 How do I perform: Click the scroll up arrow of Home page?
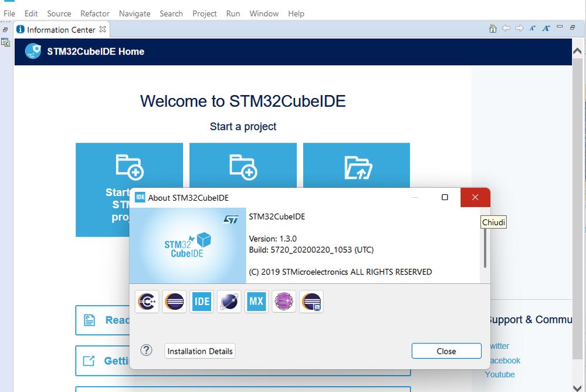[577, 51]
